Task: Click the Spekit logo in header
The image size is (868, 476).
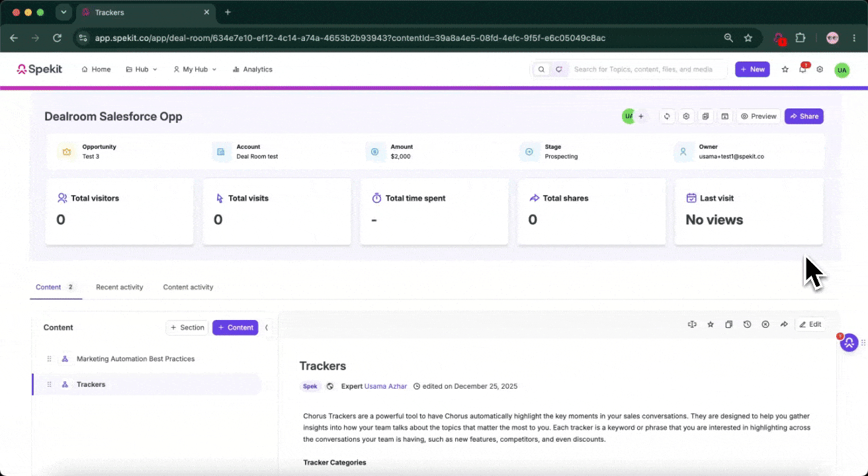Action: point(40,69)
